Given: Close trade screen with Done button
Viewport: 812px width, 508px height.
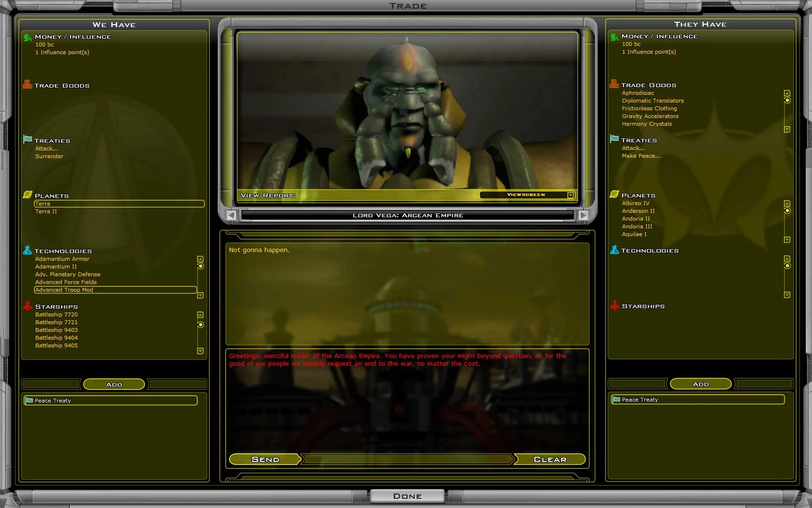Looking at the screenshot, I should [x=407, y=496].
